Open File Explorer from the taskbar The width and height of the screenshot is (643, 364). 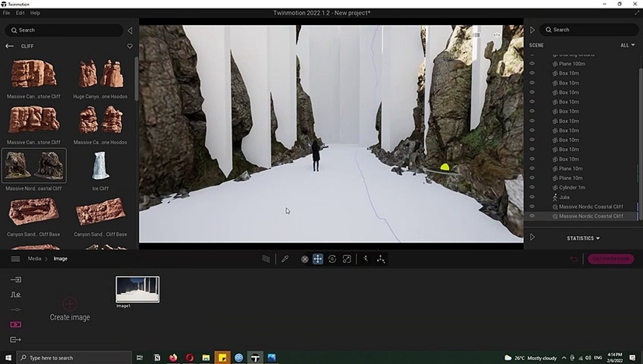tap(206, 357)
